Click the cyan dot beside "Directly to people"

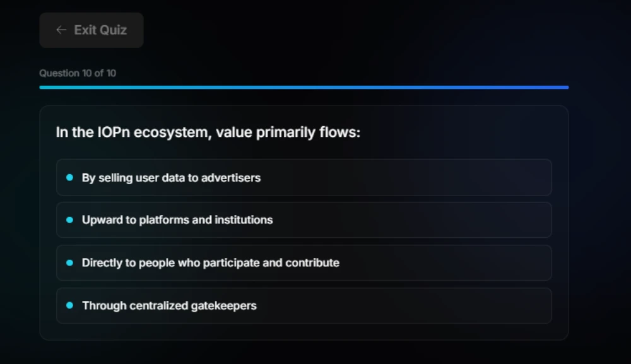coord(69,262)
